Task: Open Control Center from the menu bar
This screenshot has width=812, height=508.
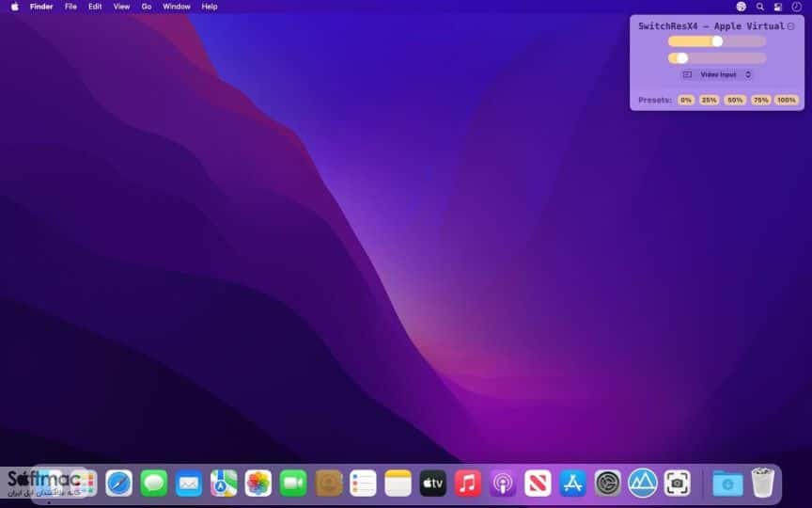Action: 778,7
